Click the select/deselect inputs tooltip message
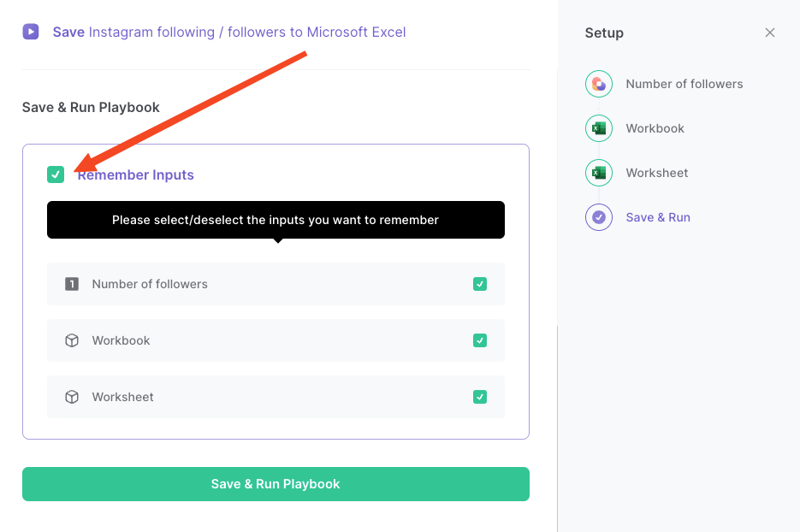 pos(276,220)
